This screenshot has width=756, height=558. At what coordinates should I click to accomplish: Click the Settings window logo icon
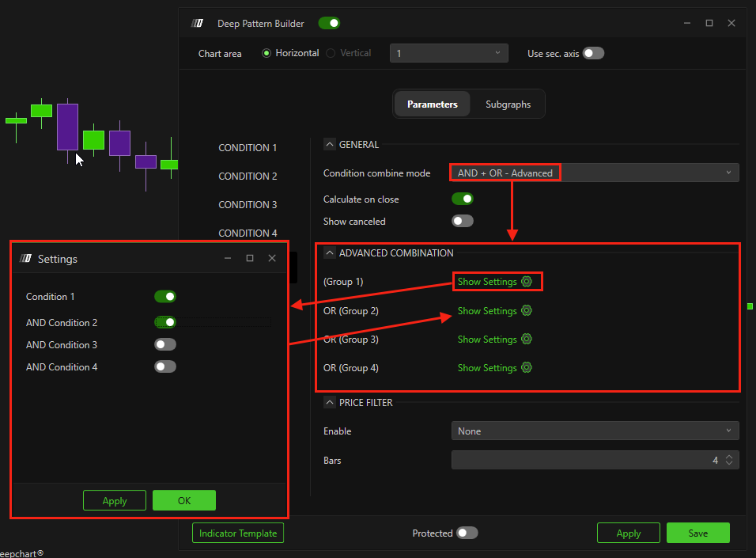pyautogui.click(x=26, y=259)
